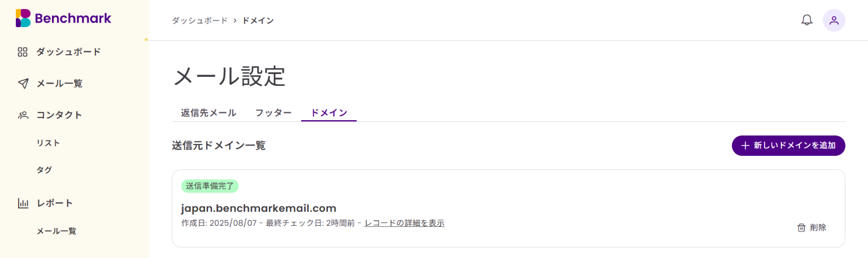The image size is (868, 258).
Task: Click the コンタクト people icon
Action: coord(23,115)
